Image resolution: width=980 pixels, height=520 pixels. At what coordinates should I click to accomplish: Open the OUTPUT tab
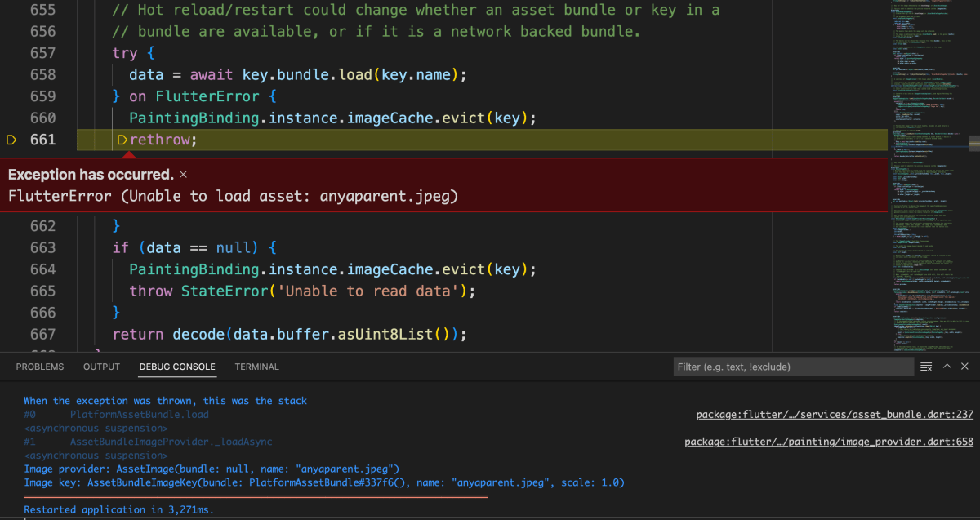point(101,367)
